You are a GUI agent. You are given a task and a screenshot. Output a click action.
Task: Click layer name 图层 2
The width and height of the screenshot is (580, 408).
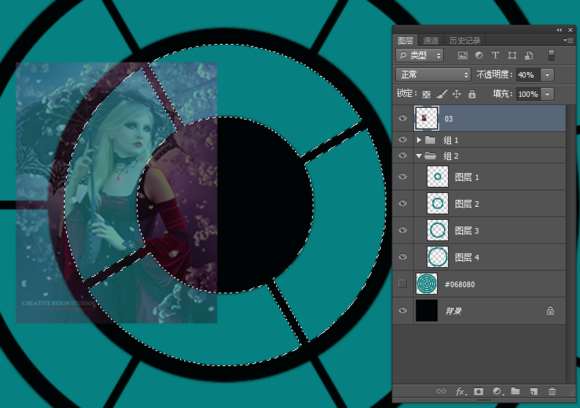pos(466,204)
